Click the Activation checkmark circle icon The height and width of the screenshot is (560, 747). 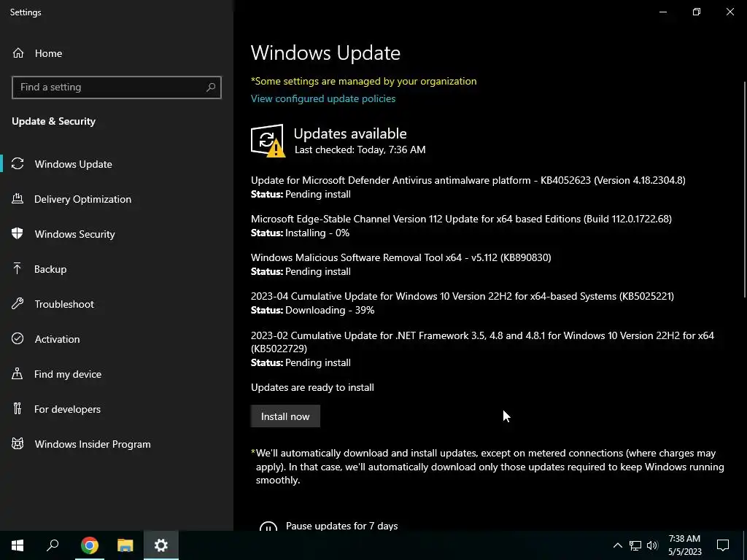[18, 338]
